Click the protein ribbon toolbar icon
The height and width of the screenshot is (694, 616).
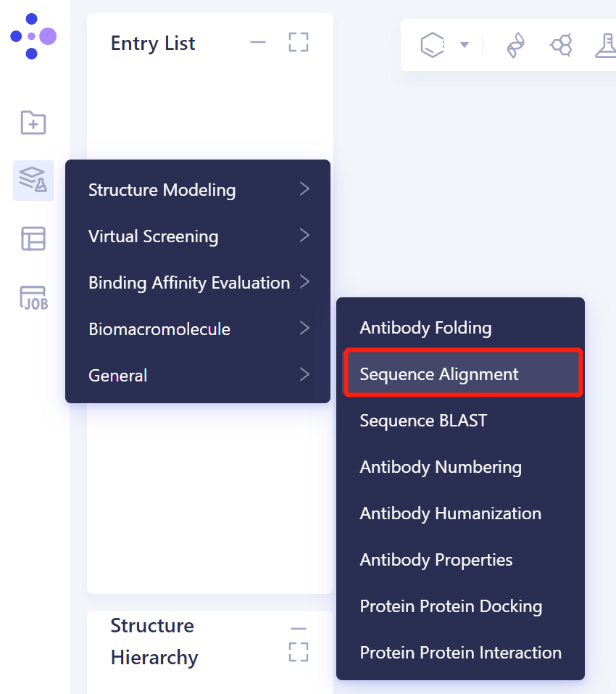(x=515, y=45)
